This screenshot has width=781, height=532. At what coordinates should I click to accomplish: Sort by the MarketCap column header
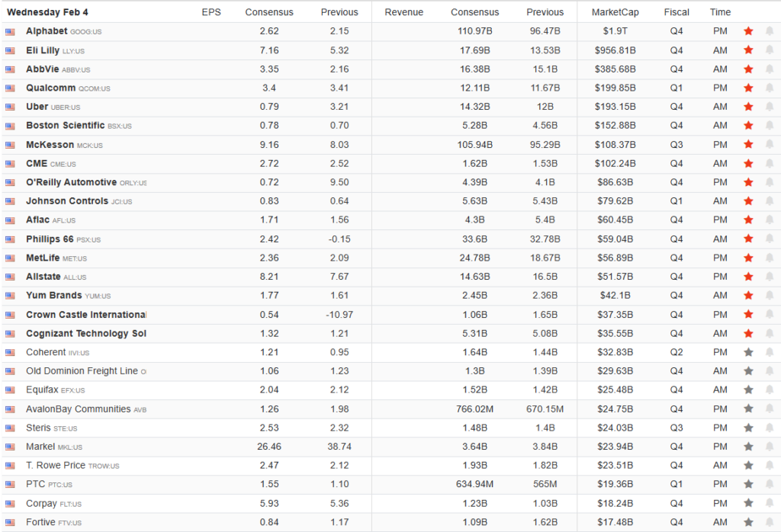point(615,12)
